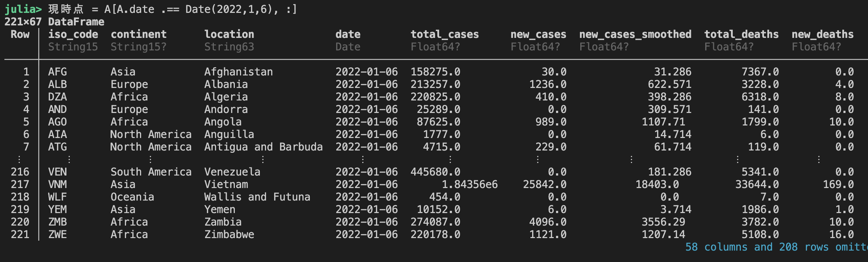Click the columns and rows omitted message
The width and height of the screenshot is (868, 262).
coord(776,247)
